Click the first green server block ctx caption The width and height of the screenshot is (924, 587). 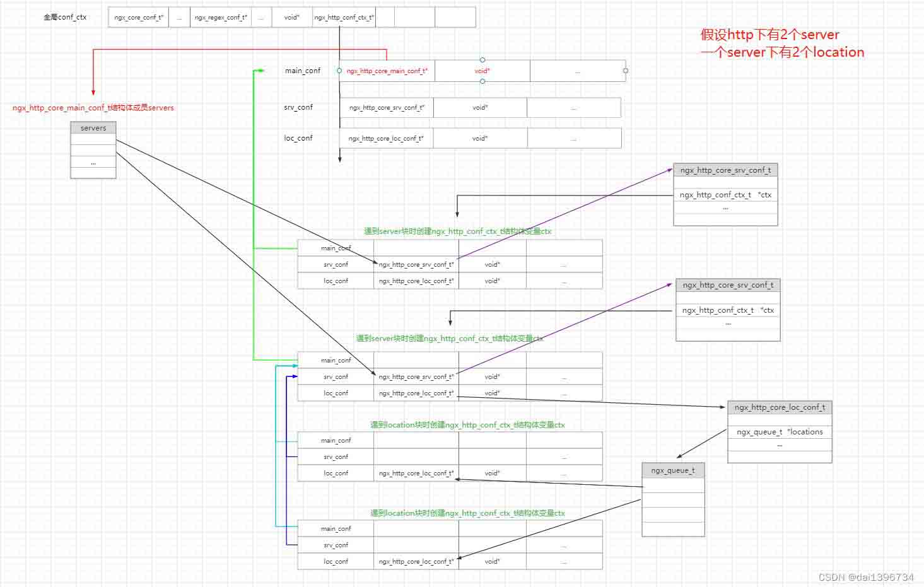[x=457, y=231]
